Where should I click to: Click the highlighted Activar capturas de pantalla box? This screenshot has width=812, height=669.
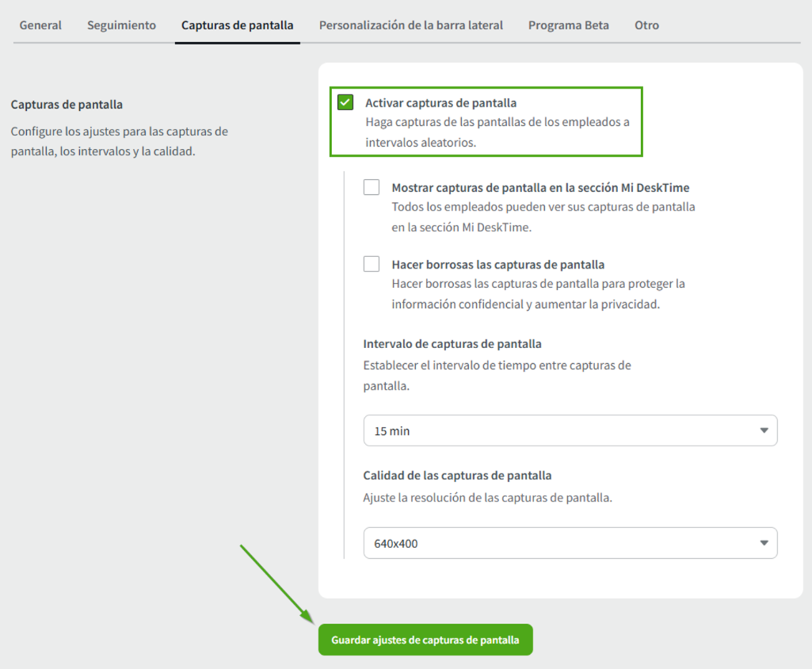point(486,120)
